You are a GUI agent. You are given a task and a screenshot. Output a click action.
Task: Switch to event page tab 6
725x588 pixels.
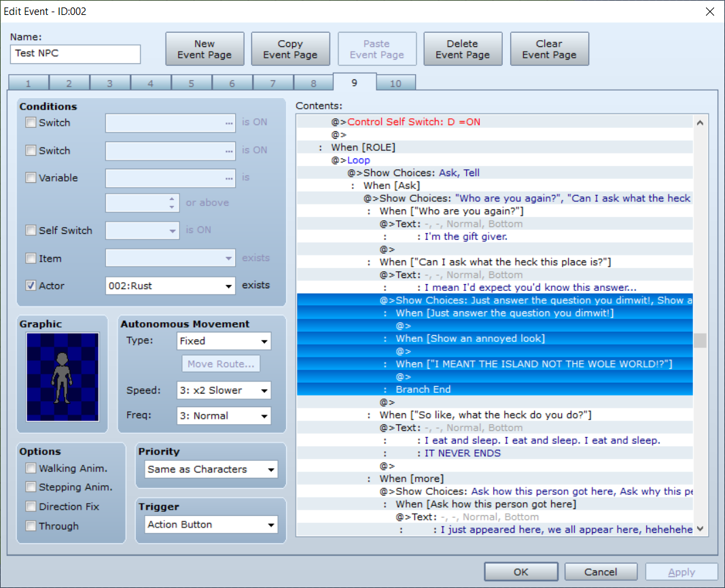pyautogui.click(x=232, y=84)
